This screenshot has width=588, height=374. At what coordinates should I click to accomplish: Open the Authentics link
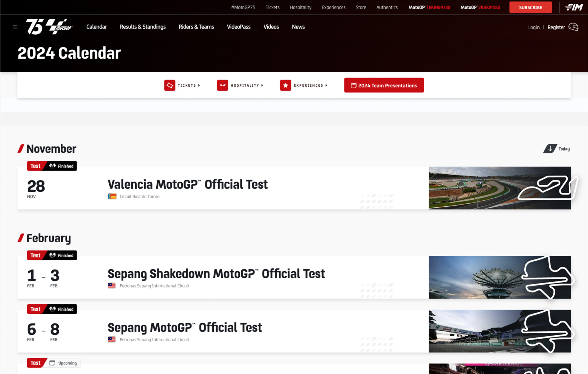coord(387,7)
